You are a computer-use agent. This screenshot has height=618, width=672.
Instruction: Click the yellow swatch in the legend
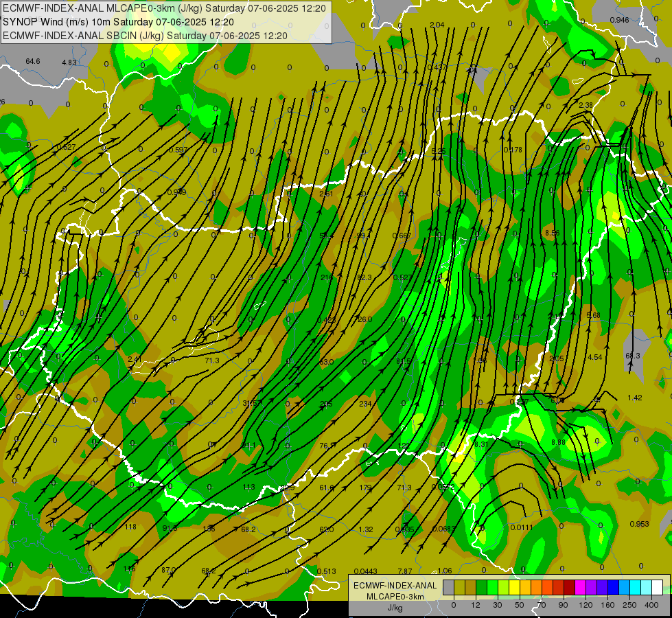coord(515,587)
